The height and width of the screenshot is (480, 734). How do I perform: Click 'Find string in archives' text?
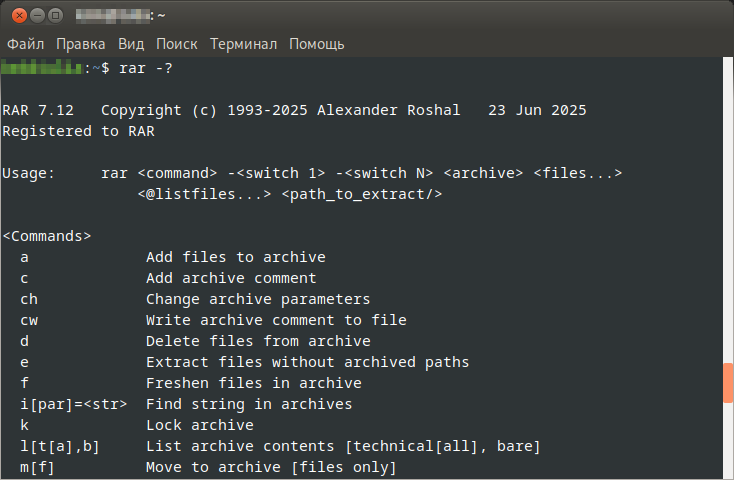click(x=249, y=404)
